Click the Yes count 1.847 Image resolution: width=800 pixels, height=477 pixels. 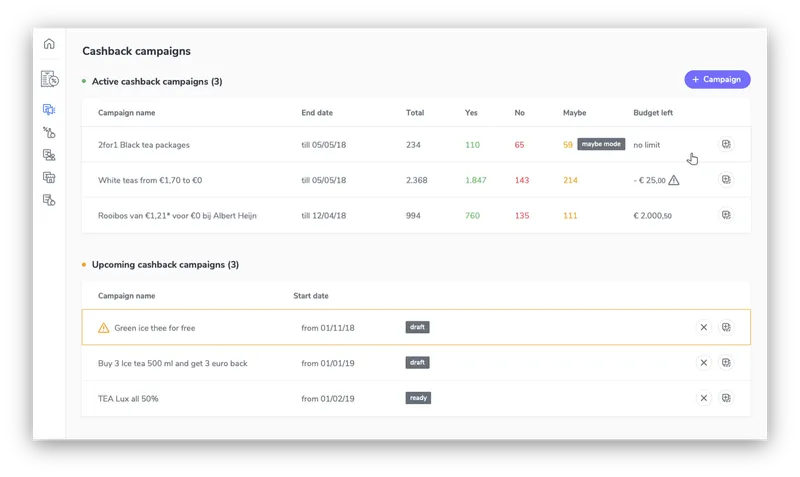click(x=476, y=180)
